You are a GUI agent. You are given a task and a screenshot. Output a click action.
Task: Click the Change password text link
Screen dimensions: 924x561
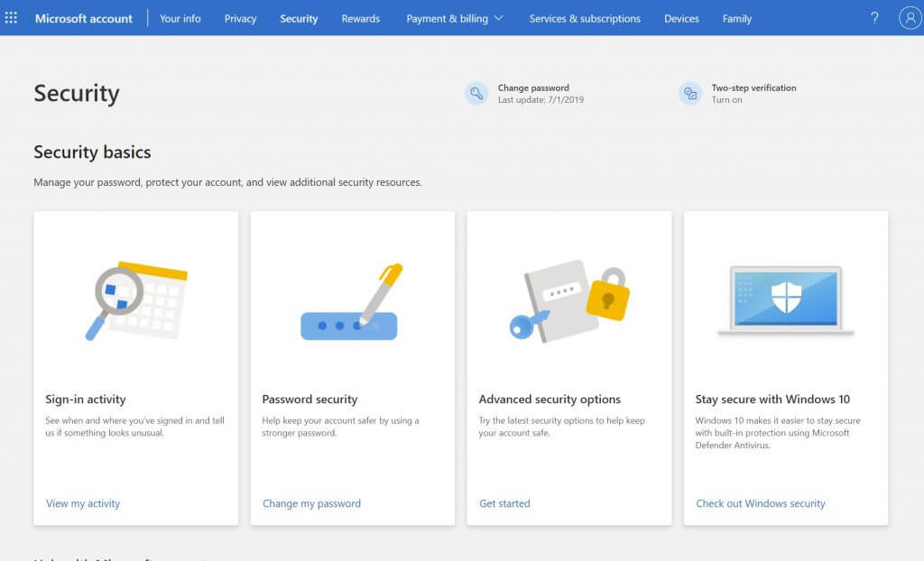pyautogui.click(x=533, y=87)
